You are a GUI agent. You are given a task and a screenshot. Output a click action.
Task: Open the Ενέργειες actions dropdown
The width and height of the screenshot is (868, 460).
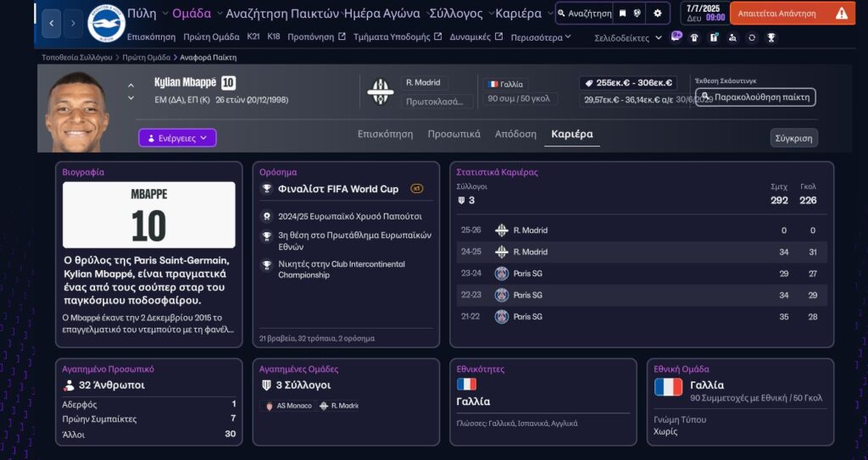point(177,138)
